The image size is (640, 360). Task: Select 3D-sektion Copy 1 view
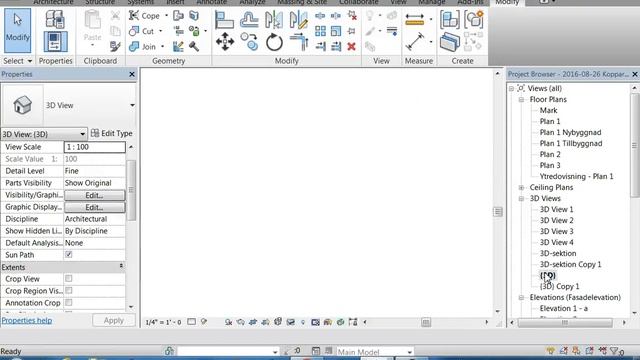[570, 264]
